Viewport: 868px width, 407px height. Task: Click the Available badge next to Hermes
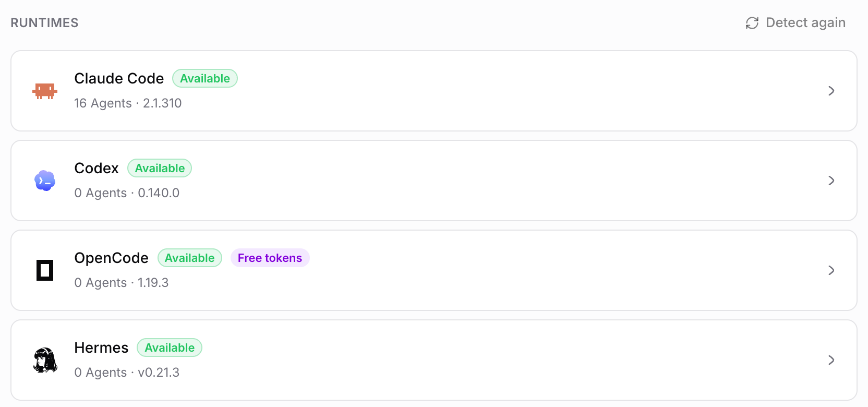(170, 348)
